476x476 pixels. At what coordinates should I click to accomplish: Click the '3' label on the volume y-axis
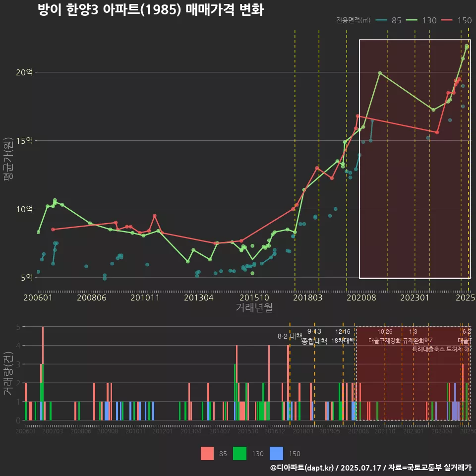[18, 364]
